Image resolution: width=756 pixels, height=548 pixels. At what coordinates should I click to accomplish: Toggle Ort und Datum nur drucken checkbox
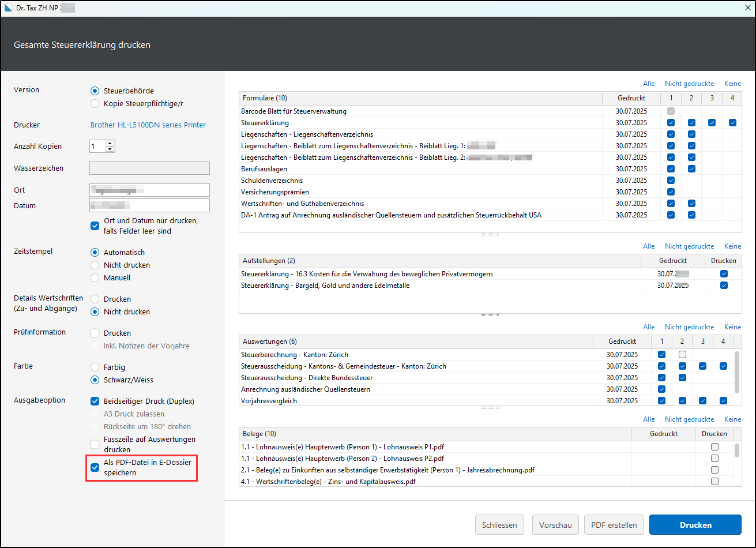point(95,226)
